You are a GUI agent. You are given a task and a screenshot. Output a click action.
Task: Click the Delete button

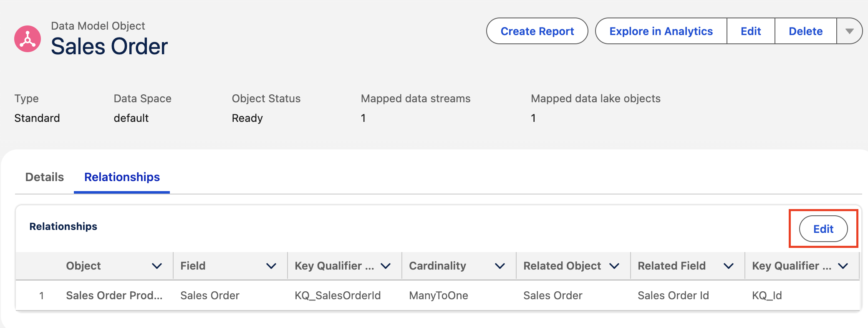pyautogui.click(x=805, y=31)
